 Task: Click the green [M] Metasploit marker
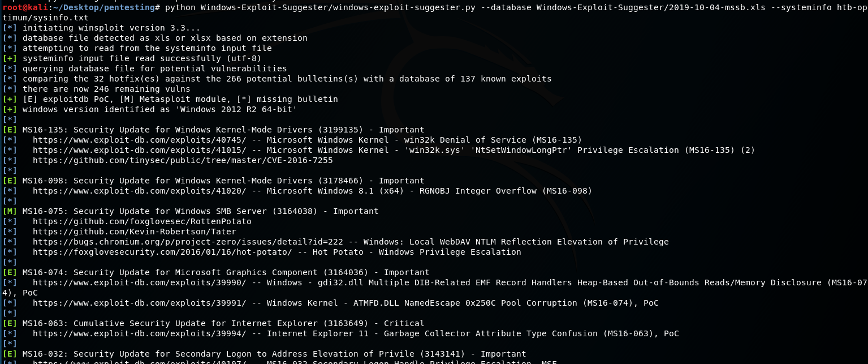click(10, 211)
